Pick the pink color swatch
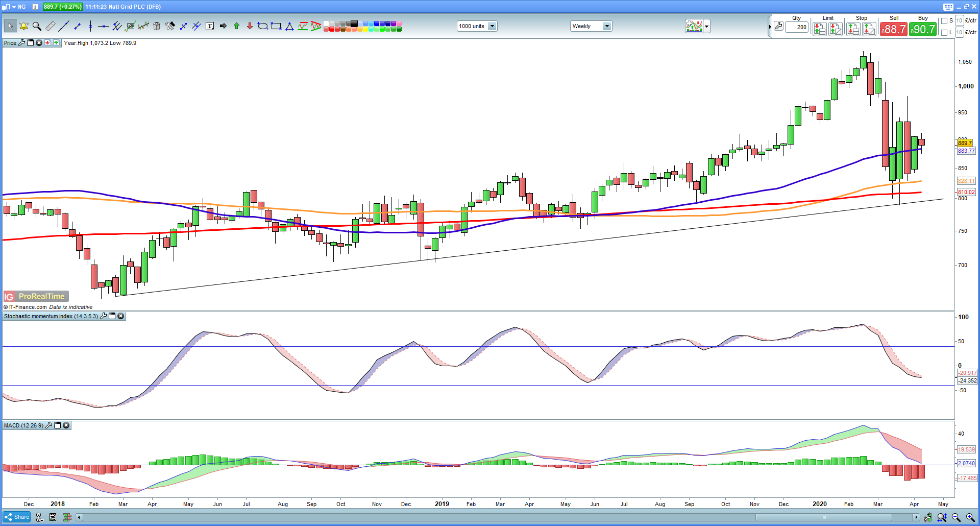This screenshot has height=526, width=980. [x=399, y=23]
